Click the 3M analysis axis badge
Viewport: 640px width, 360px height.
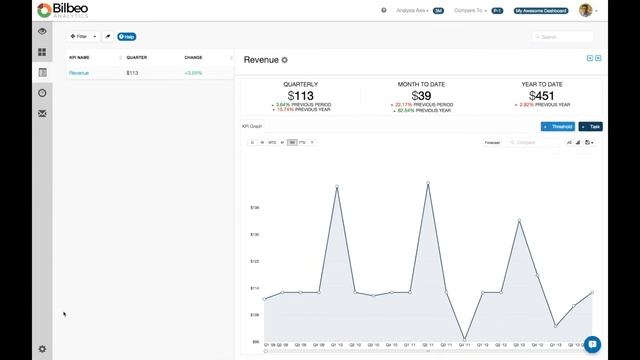438,11
